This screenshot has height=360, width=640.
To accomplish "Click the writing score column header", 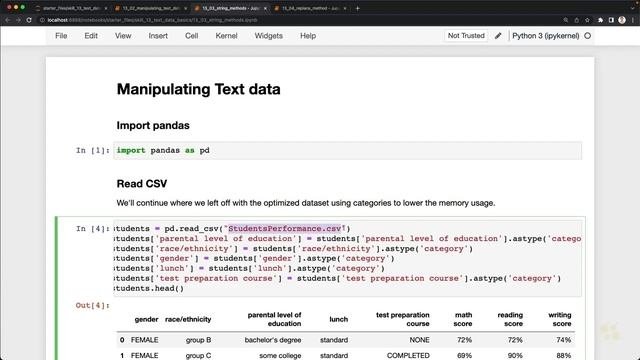I will 560,319.
